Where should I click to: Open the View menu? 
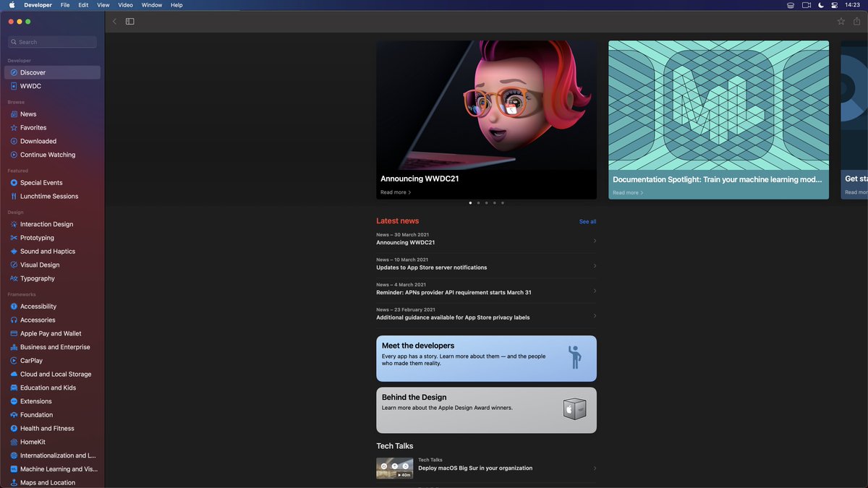pos(103,5)
